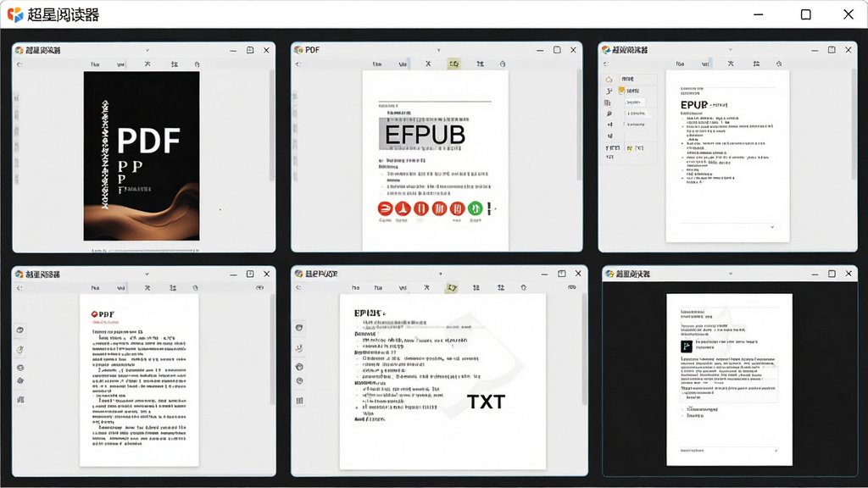This screenshot has height=488, width=868.
Task: Open the title bar dropdown of the EPUB sidebar window
Action: click(x=730, y=50)
